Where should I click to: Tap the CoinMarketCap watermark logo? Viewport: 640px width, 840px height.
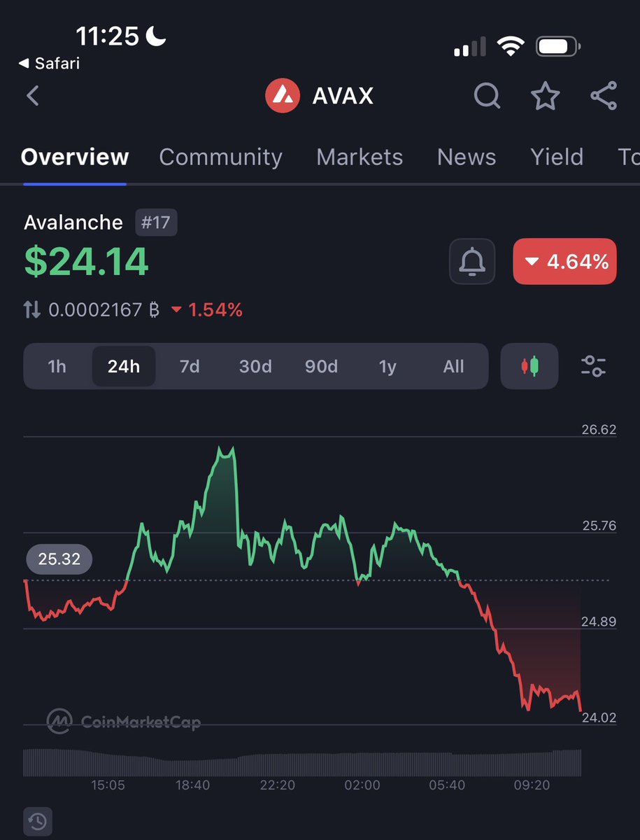pos(59,721)
